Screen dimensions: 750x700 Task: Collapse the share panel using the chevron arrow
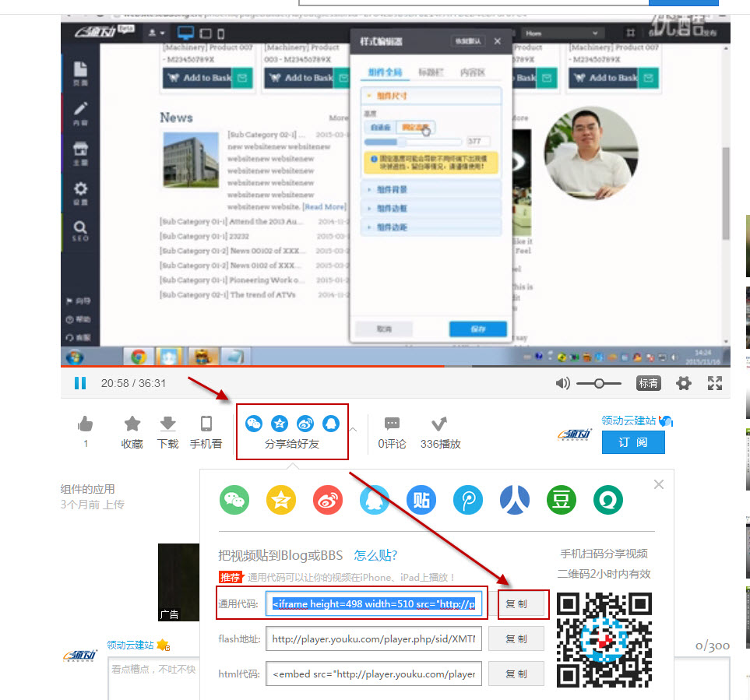[x=353, y=428]
